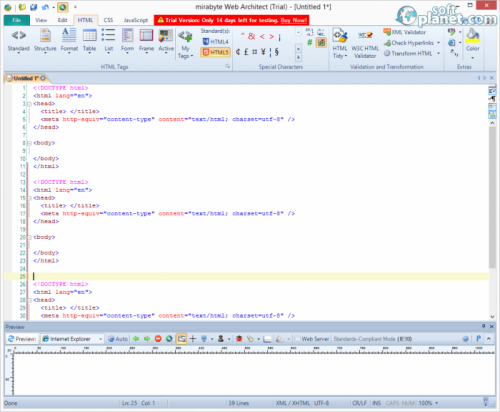Insert the ampersand special character
The image size is (500, 412).
252,36
